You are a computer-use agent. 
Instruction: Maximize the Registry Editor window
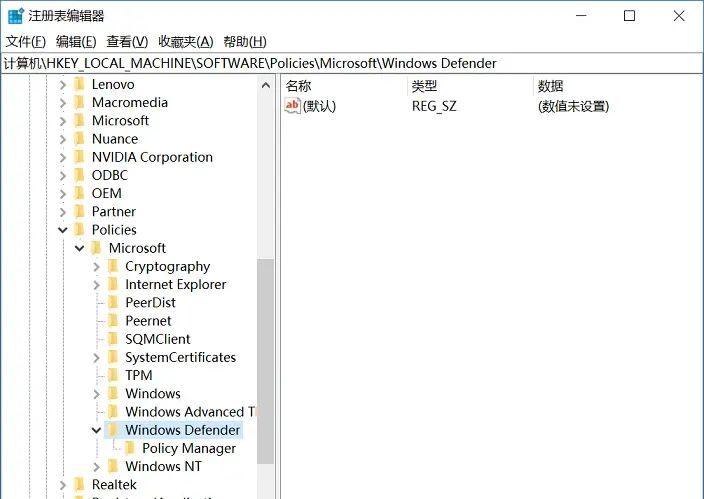[629, 16]
